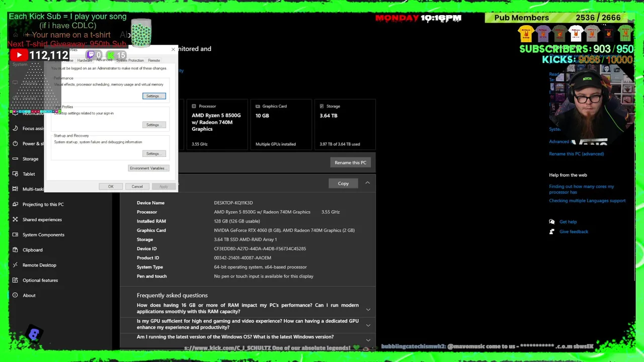This screenshot has height=362, width=644.
Task: Select Shared experiences icon in sidebar
Action: (15, 219)
